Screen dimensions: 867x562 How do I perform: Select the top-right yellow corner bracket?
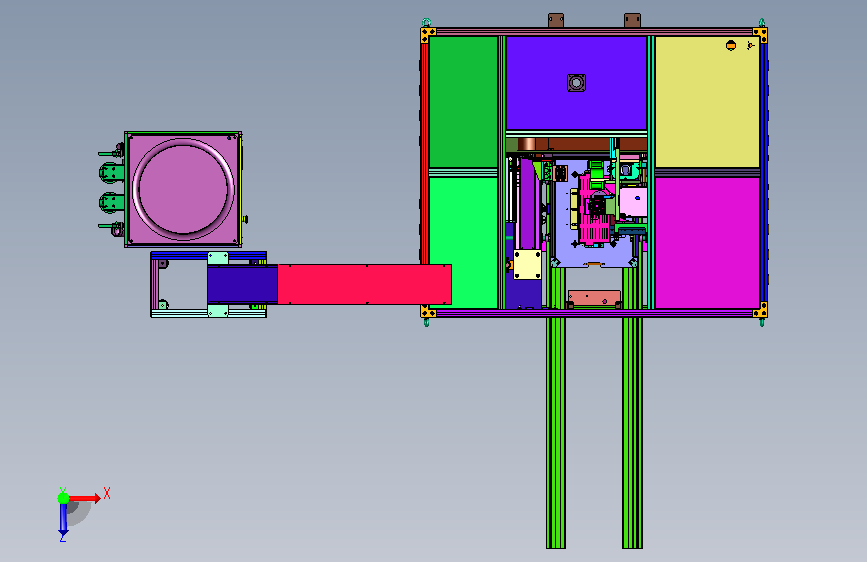760,35
